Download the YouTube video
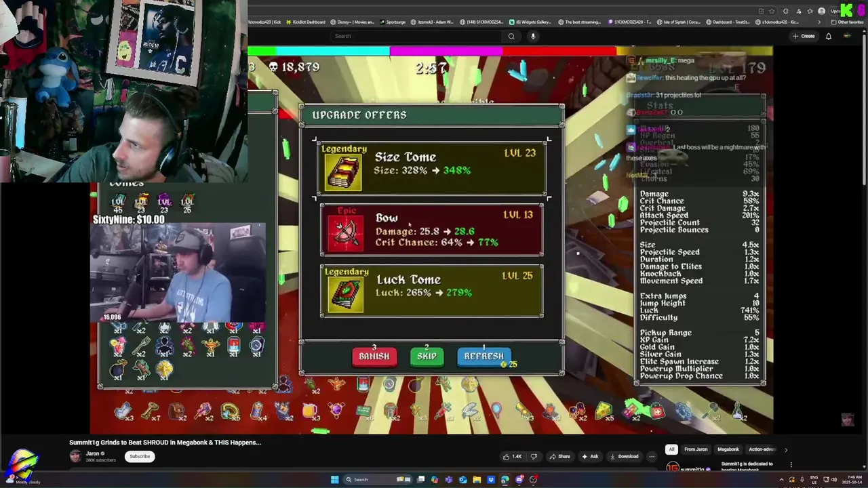This screenshot has height=488, width=868. [x=623, y=456]
